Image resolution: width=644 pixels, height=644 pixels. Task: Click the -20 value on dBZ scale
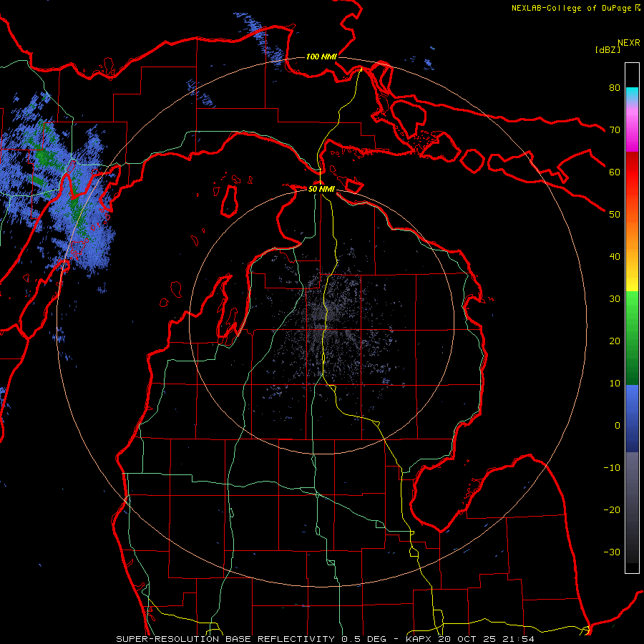612,509
